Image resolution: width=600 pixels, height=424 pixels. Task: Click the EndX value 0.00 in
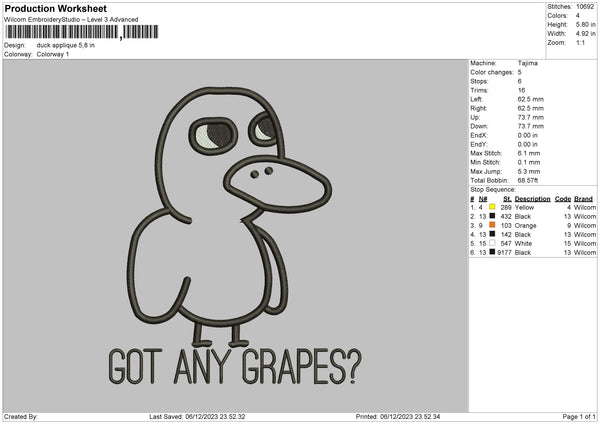coord(527,135)
